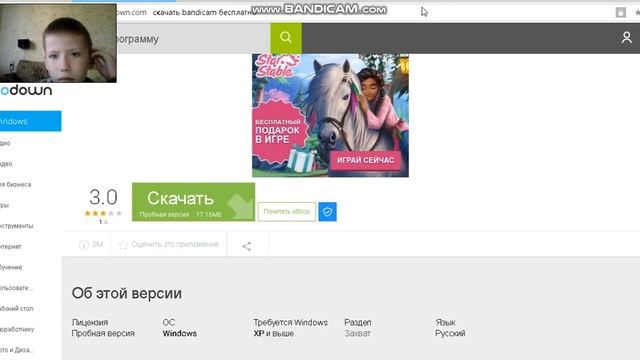Click the share icon
Viewport: 640px width, 360px height.
click(x=247, y=246)
